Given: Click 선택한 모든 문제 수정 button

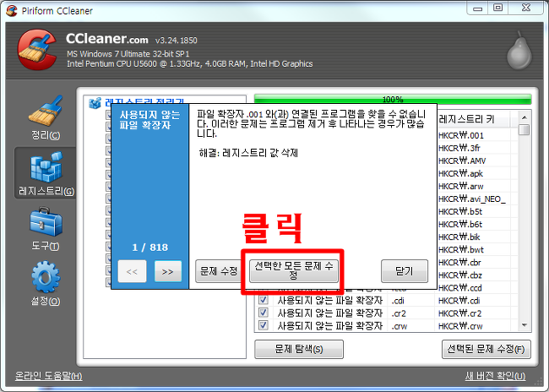Looking at the screenshot, I should point(293,271).
